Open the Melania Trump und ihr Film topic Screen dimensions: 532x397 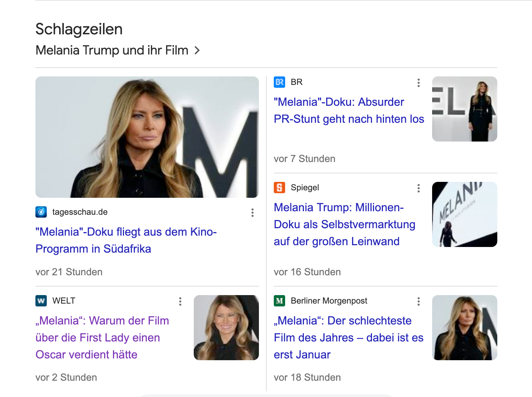112,50
